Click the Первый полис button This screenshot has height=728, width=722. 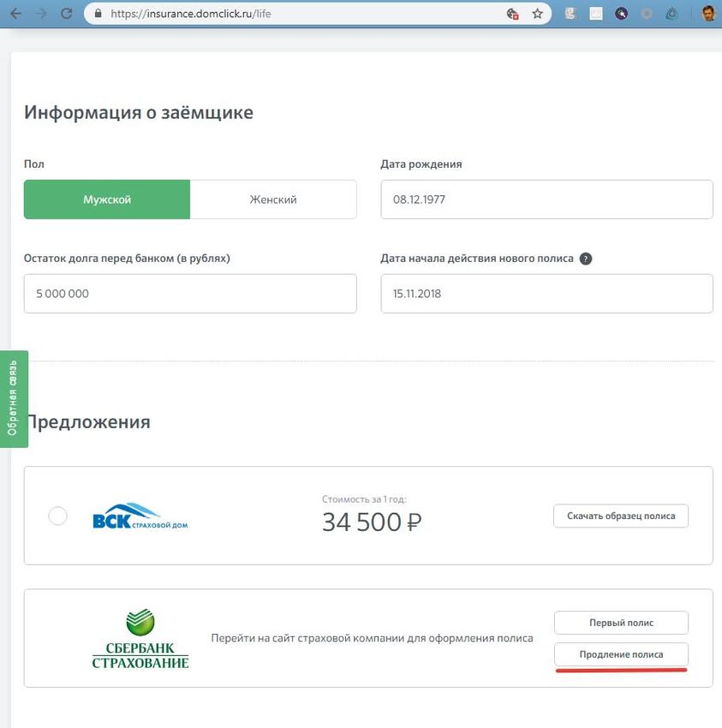click(x=621, y=622)
